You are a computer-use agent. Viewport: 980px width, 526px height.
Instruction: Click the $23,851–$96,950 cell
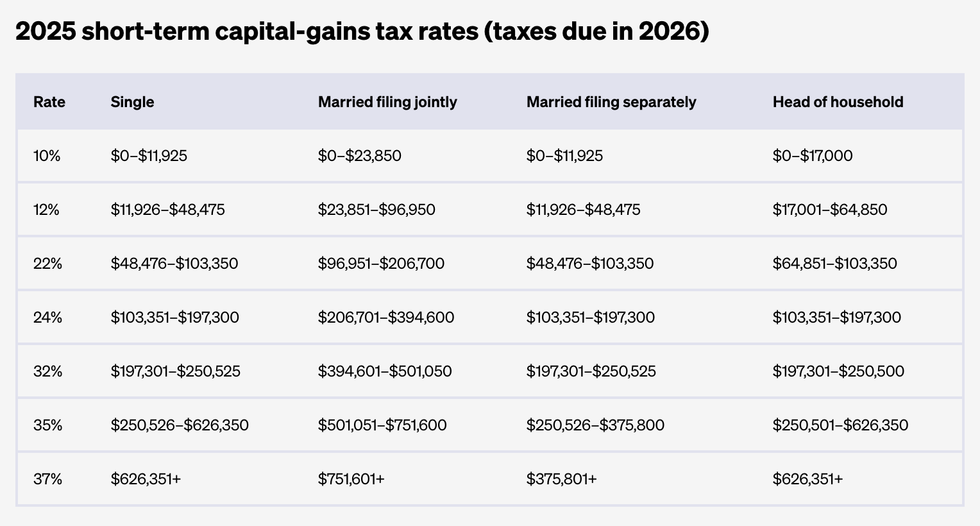[x=376, y=210]
